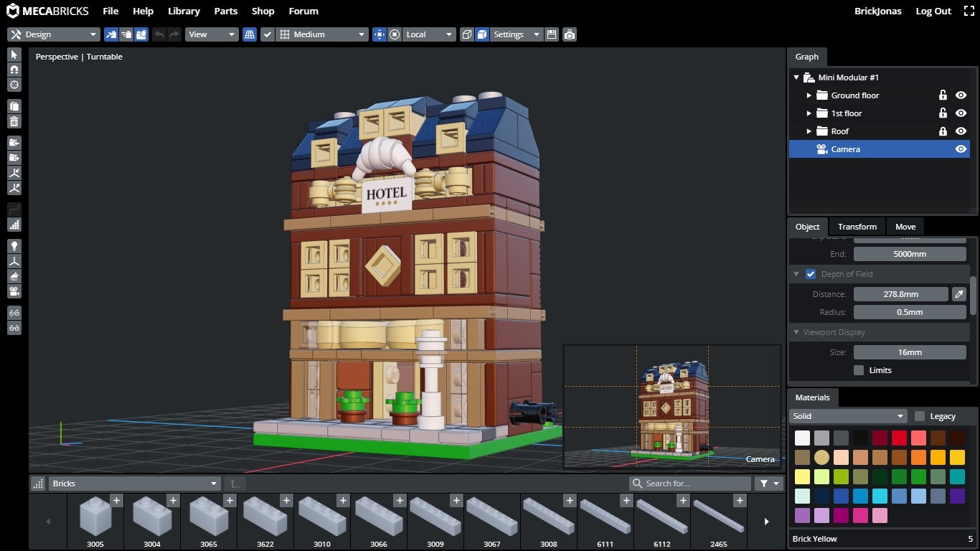The width and height of the screenshot is (980, 551).
Task: Click the save floppy disk icon
Action: 551,34
